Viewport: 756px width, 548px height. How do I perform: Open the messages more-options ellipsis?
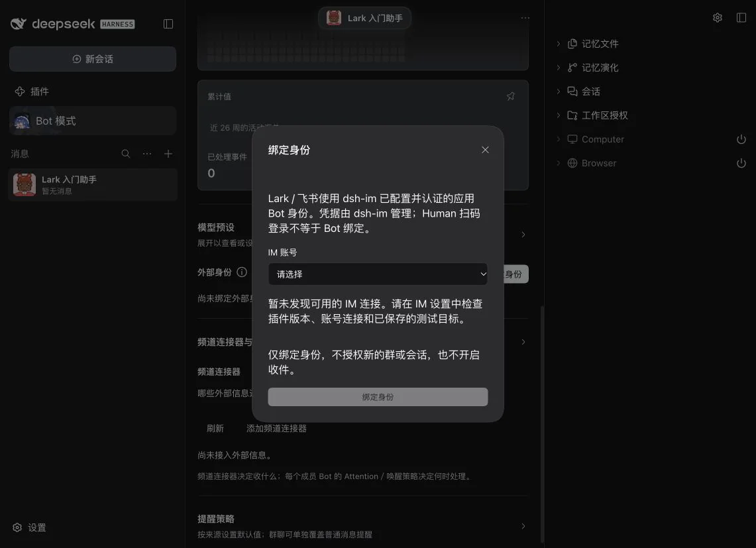tap(147, 154)
